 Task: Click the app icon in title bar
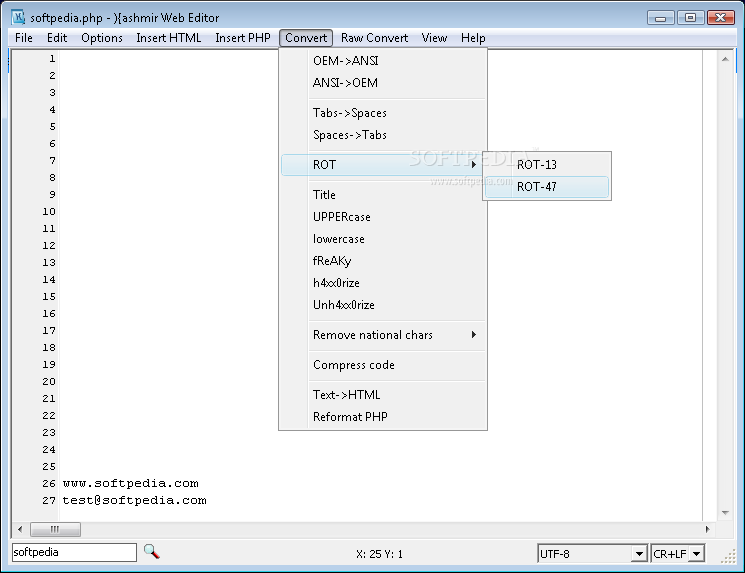tap(18, 18)
